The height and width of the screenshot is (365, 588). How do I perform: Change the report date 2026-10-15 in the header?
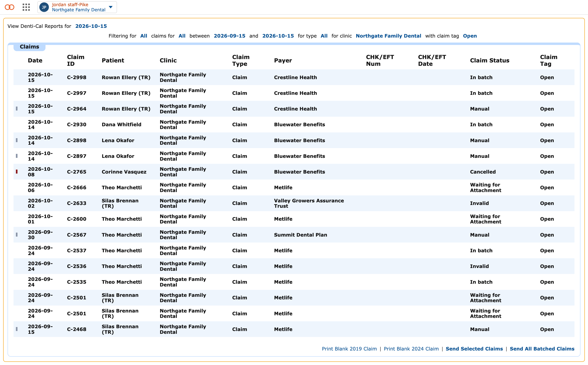pos(91,26)
